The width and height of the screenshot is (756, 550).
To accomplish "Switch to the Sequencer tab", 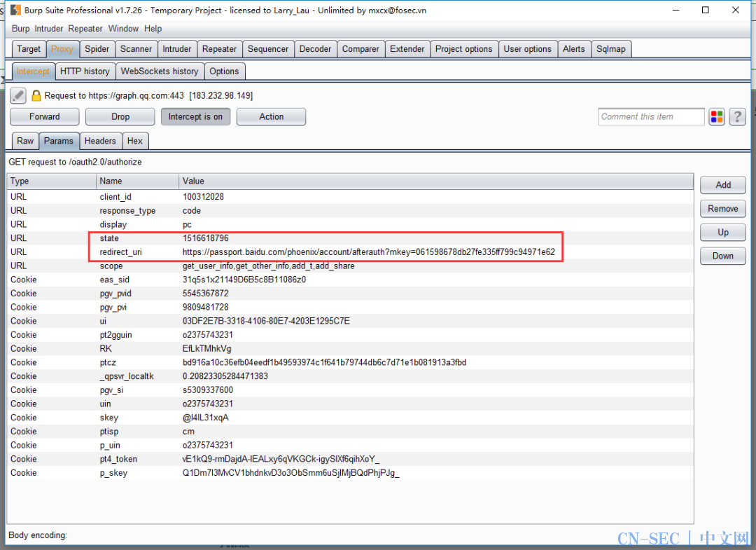I will point(268,49).
